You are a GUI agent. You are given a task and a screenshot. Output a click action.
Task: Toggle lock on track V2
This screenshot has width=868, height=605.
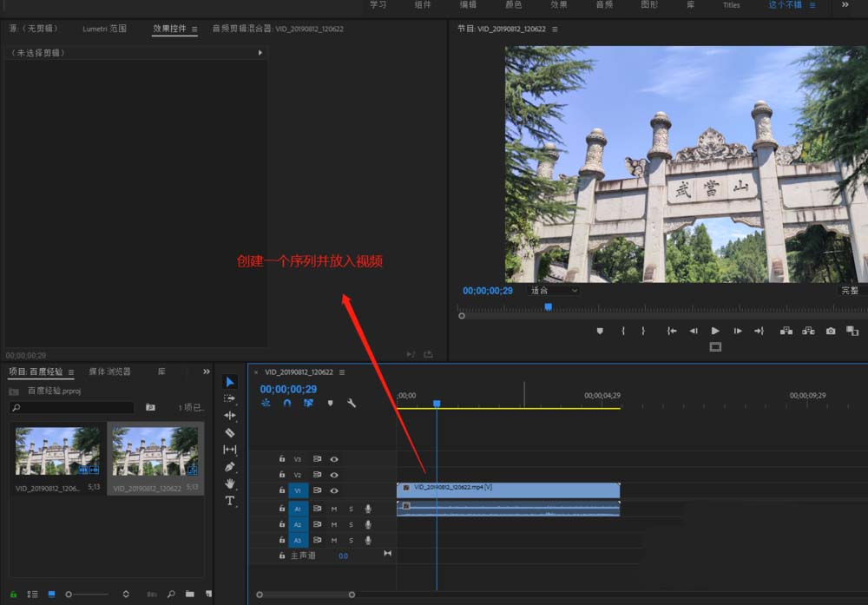tap(282, 475)
